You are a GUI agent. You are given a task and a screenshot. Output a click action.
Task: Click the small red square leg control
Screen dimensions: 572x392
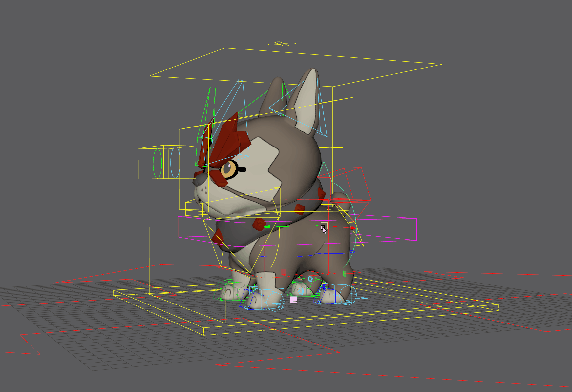tap(284, 272)
